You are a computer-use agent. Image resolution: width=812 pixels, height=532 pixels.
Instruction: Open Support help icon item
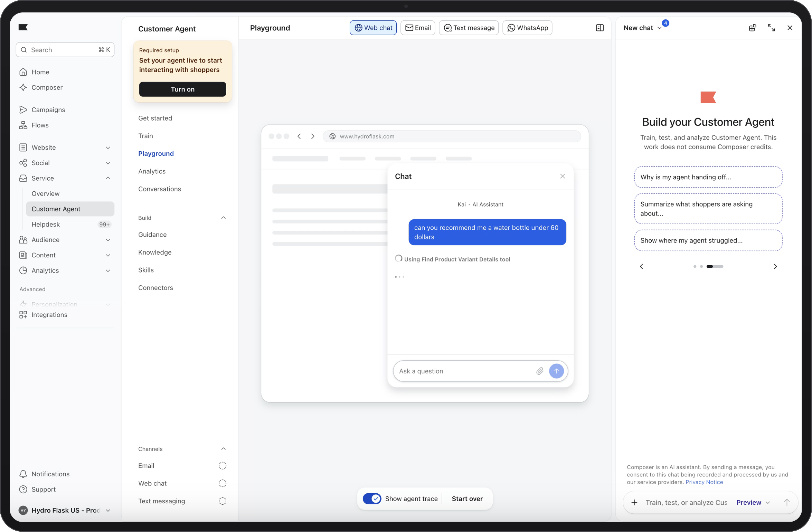pos(37,490)
